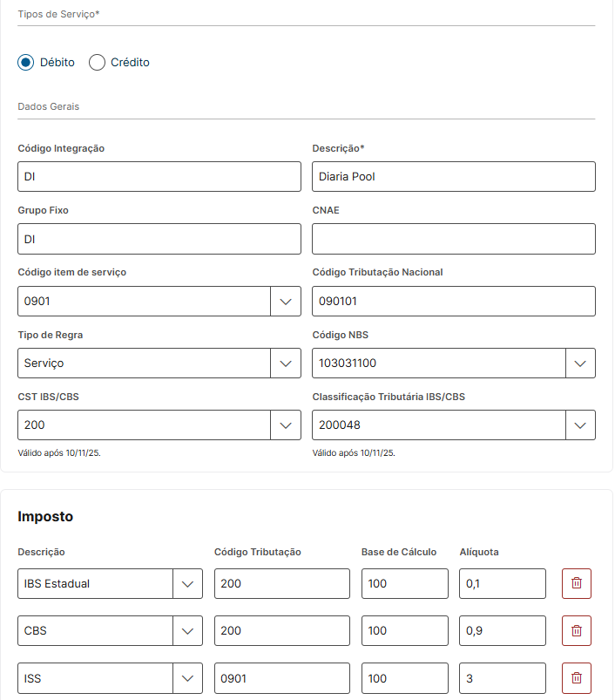Click Alíquota field of ISS row
Screen dimensions: 615x700
pos(502,677)
